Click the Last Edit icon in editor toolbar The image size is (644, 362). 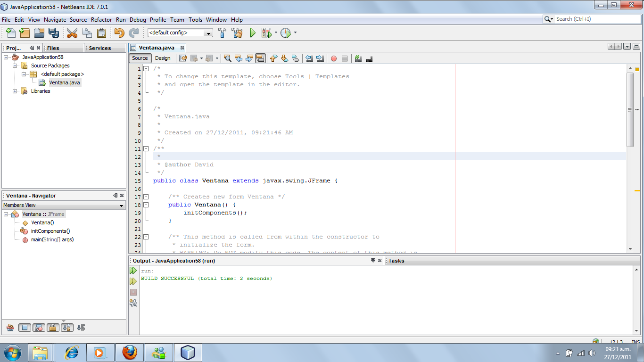183,58
